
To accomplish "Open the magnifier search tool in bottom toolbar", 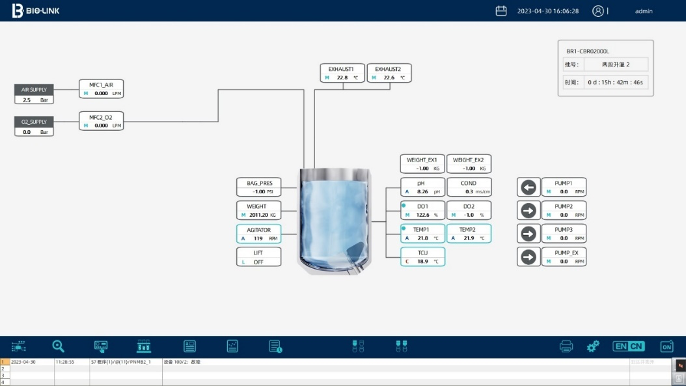I will (58, 346).
